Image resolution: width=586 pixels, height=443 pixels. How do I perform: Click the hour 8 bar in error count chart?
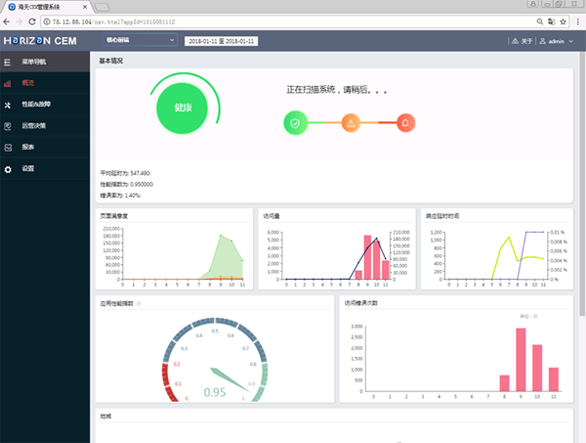coord(505,383)
